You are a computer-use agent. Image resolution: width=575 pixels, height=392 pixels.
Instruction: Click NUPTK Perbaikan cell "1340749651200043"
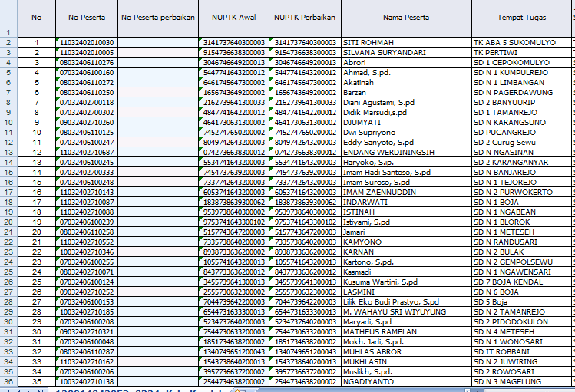pos(305,351)
